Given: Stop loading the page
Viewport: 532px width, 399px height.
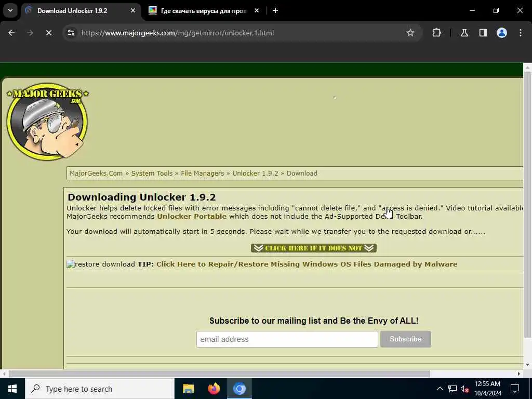Looking at the screenshot, I should tap(48, 33).
